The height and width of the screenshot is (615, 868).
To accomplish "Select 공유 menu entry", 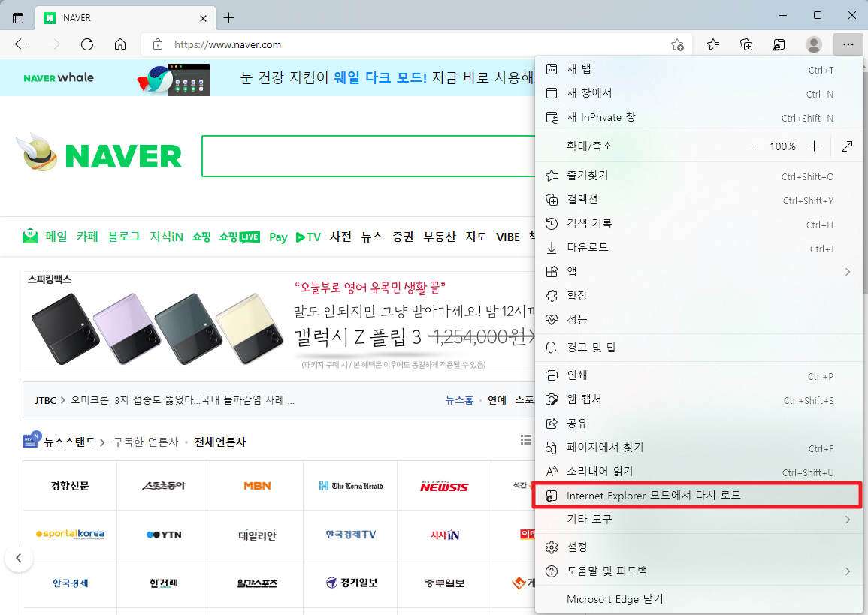I will pos(699,424).
